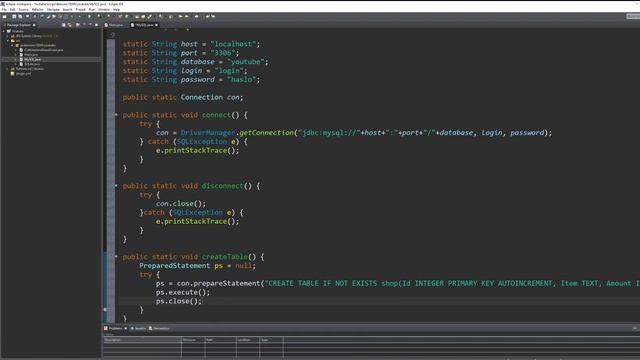Viewport: 640px width, 360px height.
Task: Click the Save All toolbar icon
Action: tap(20, 16)
